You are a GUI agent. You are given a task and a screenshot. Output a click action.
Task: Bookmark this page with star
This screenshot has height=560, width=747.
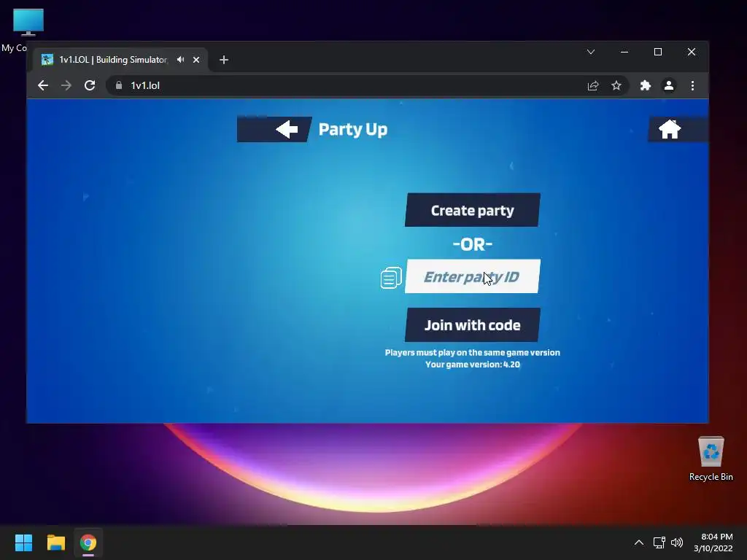click(616, 85)
